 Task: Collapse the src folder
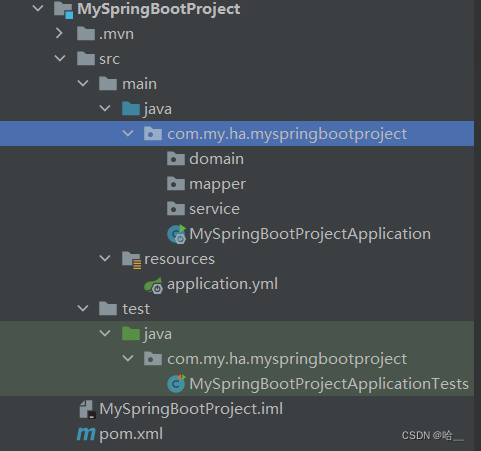click(x=60, y=58)
